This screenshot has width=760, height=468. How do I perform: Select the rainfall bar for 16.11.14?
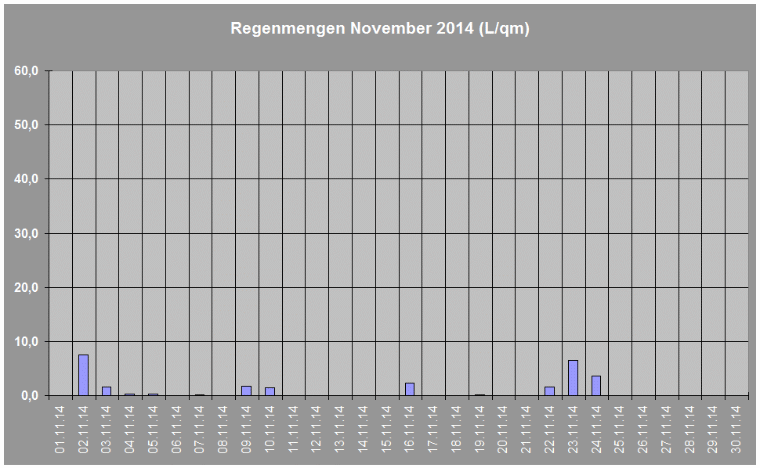tap(410, 389)
